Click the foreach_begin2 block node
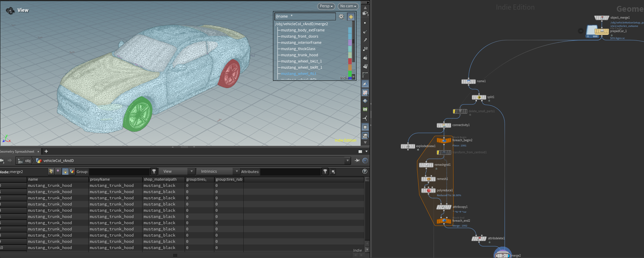The image size is (644, 258). coord(444,140)
